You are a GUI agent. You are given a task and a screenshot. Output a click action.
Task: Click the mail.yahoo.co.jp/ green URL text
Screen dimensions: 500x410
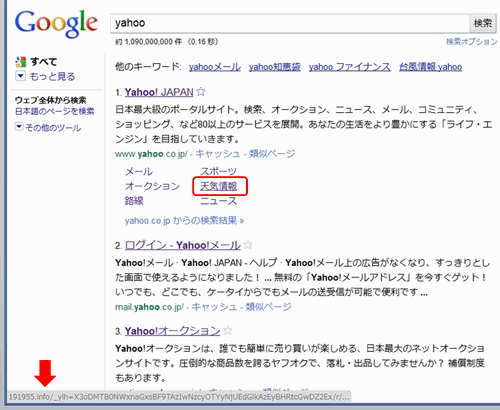pyautogui.click(x=150, y=307)
